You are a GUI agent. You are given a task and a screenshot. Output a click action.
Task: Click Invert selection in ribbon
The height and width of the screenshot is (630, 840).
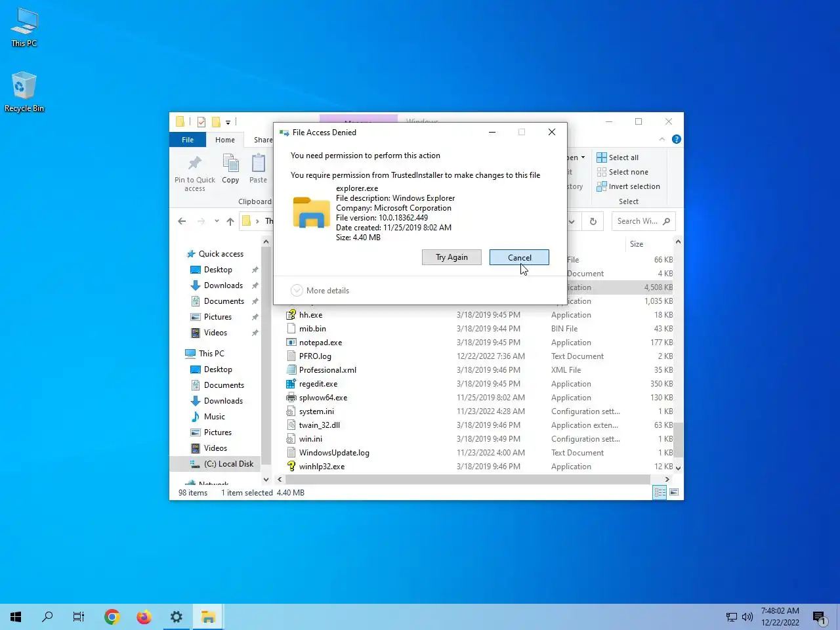coord(628,186)
